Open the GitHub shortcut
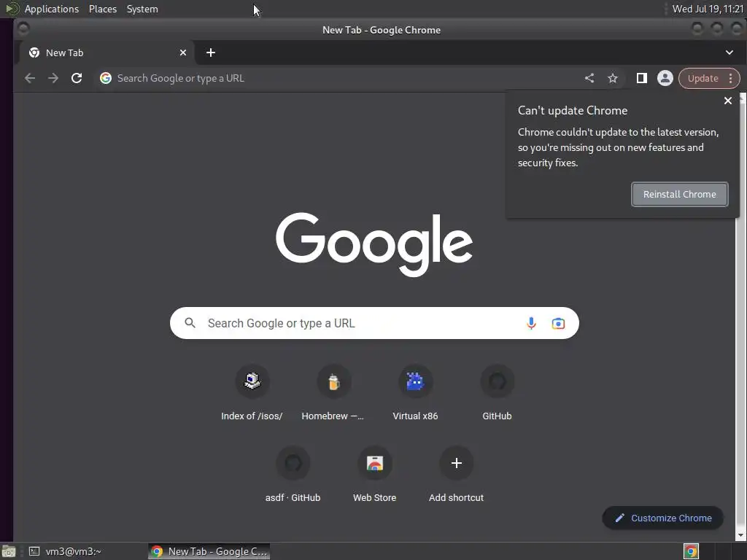This screenshot has width=747, height=560. [x=497, y=393]
